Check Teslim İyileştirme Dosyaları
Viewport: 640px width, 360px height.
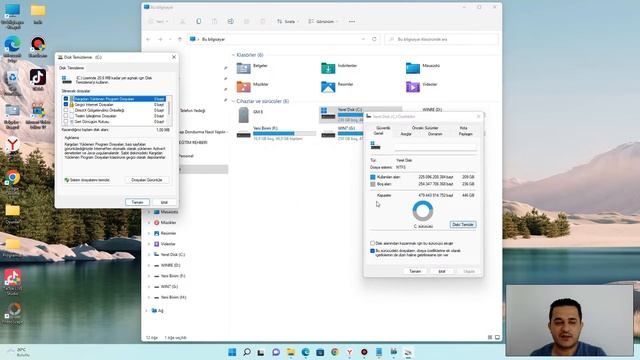point(66,116)
